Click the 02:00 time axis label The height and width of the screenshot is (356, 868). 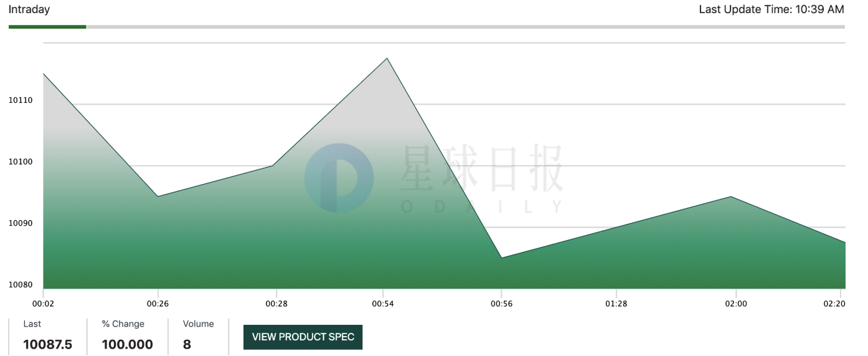[736, 304]
